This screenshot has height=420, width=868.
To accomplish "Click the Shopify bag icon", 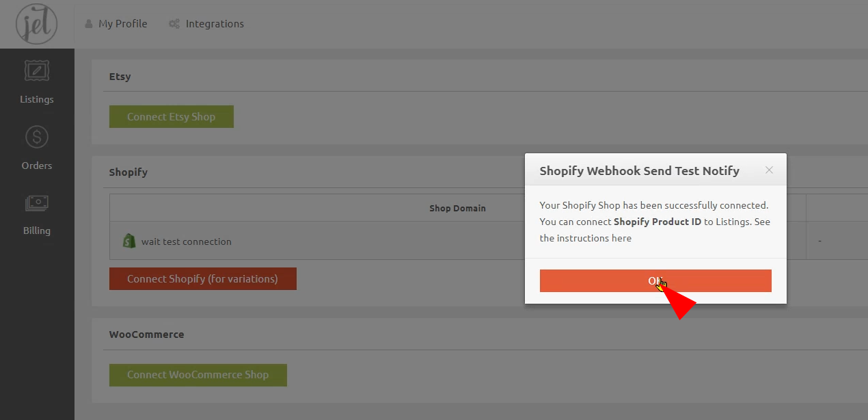I will click(x=129, y=241).
